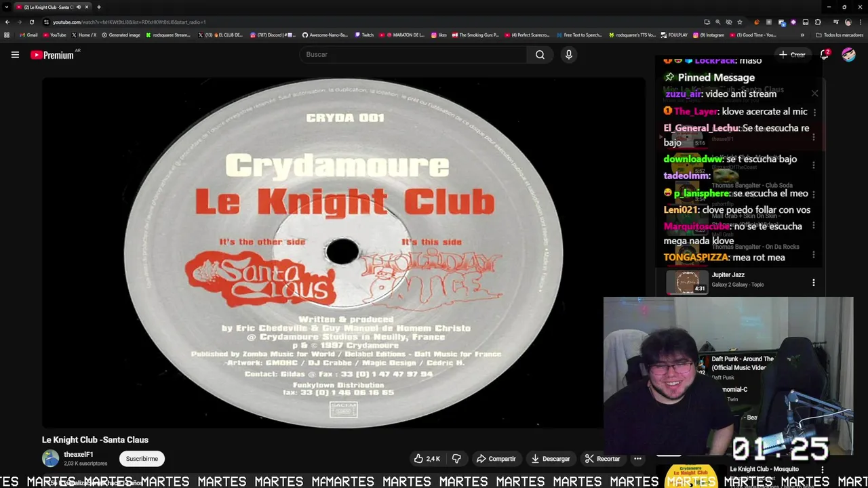Screen dimensions: 868x488
Task: Open more actions ellipsis below video
Action: tap(637, 459)
